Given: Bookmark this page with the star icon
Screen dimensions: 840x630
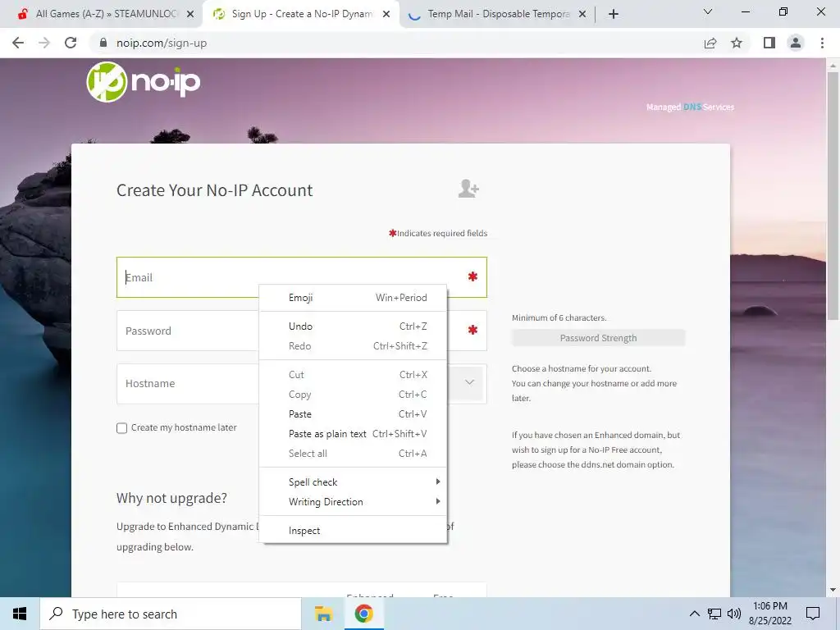Looking at the screenshot, I should tap(737, 43).
